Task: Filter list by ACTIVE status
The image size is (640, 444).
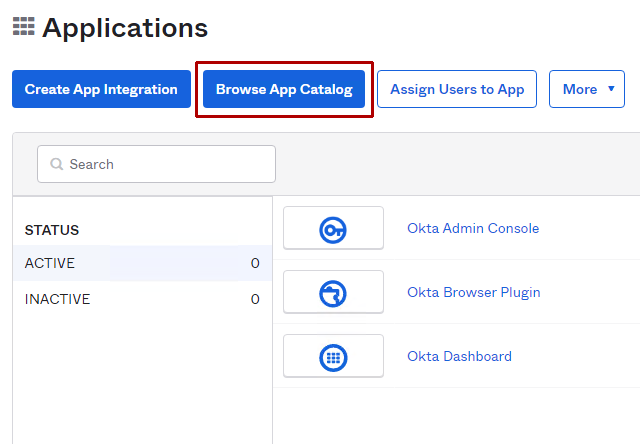Action: (x=50, y=263)
